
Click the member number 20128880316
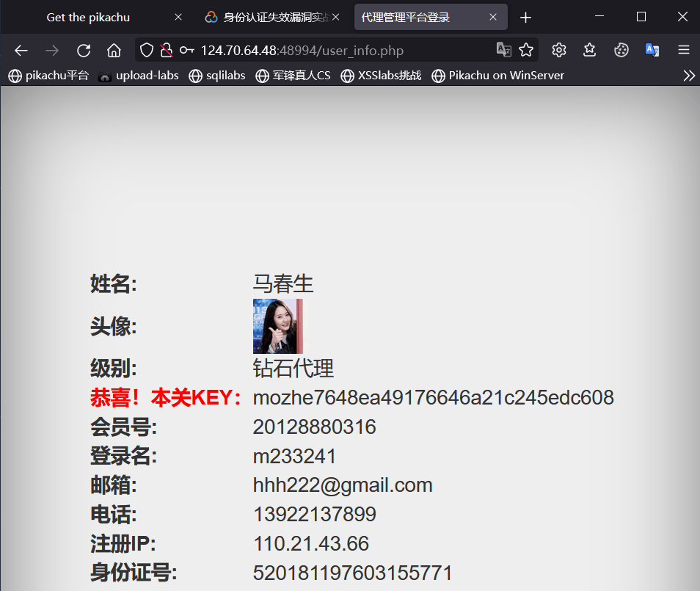pos(314,427)
